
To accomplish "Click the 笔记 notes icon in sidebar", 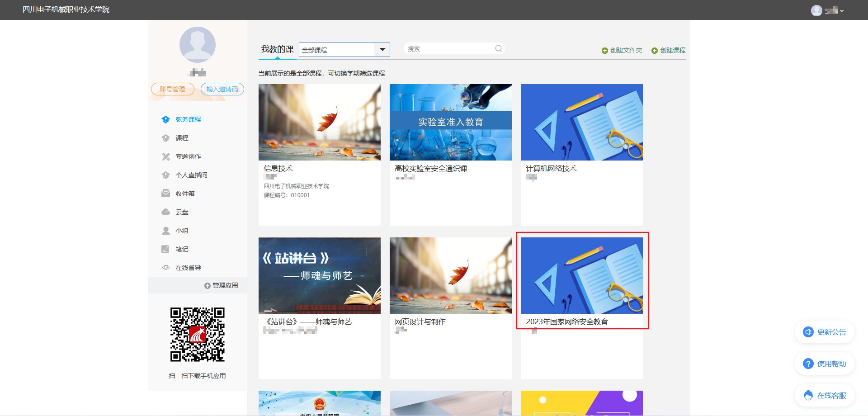I will 165,249.
